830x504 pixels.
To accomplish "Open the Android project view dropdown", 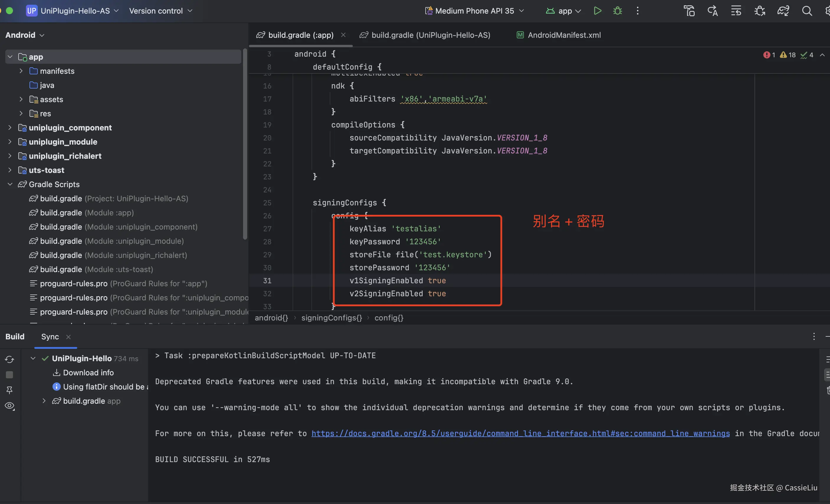I will 24,35.
